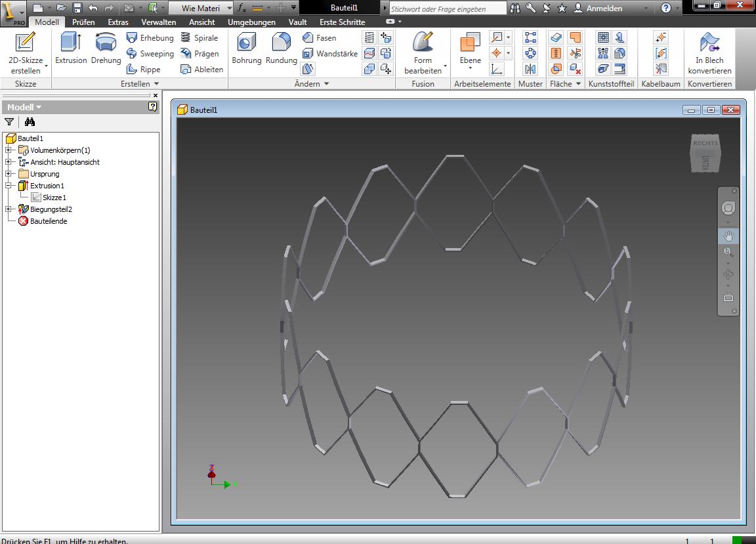This screenshot has width=756, height=544.
Task: Click the Bohrung hole tool
Action: point(246,49)
